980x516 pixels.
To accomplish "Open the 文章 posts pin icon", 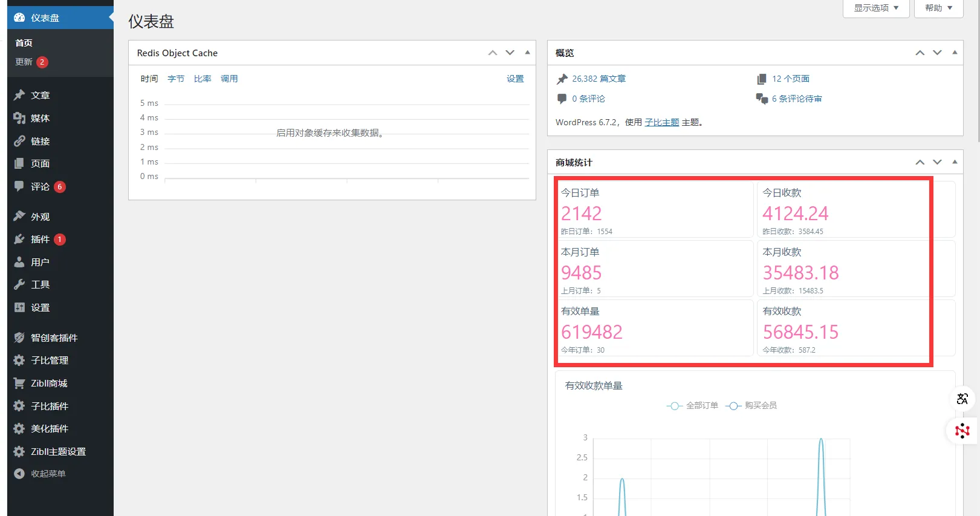I will pos(19,95).
